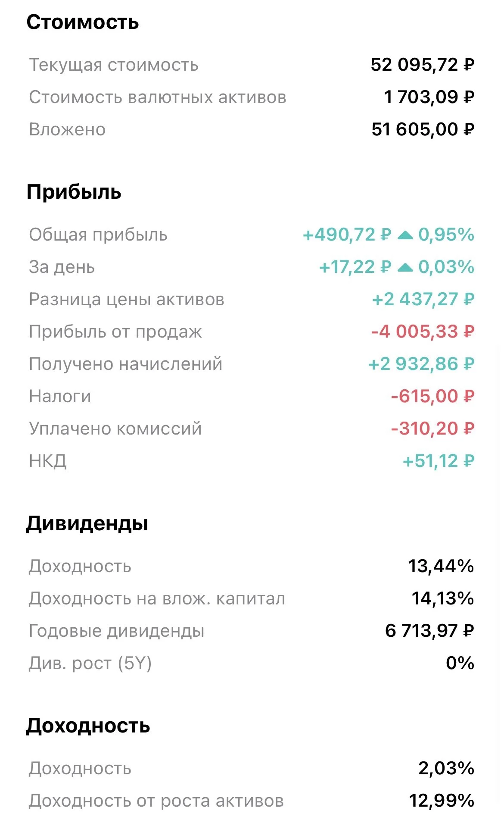Select Стоимость валютных активов label
This screenshot has width=504, height=820.
(x=158, y=97)
